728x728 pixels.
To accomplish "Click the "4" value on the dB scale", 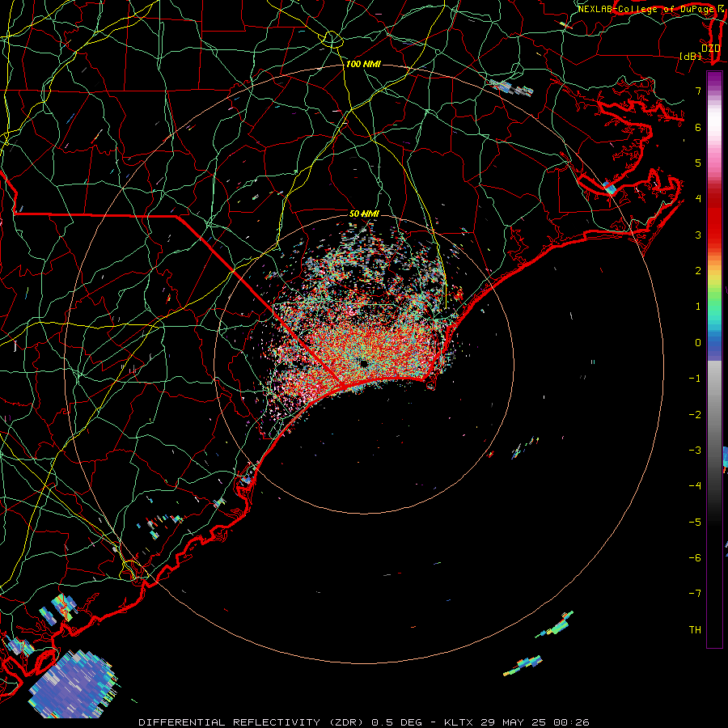I will click(698, 199).
